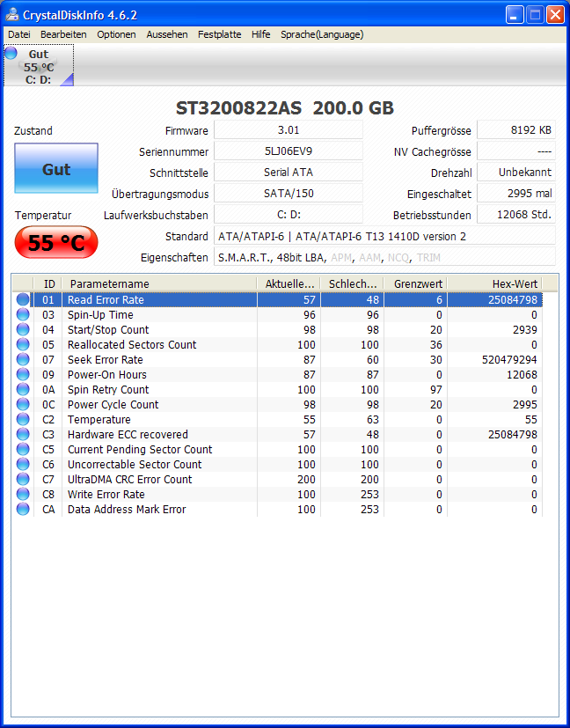Click the status orb for Write Error Rate

click(x=23, y=494)
